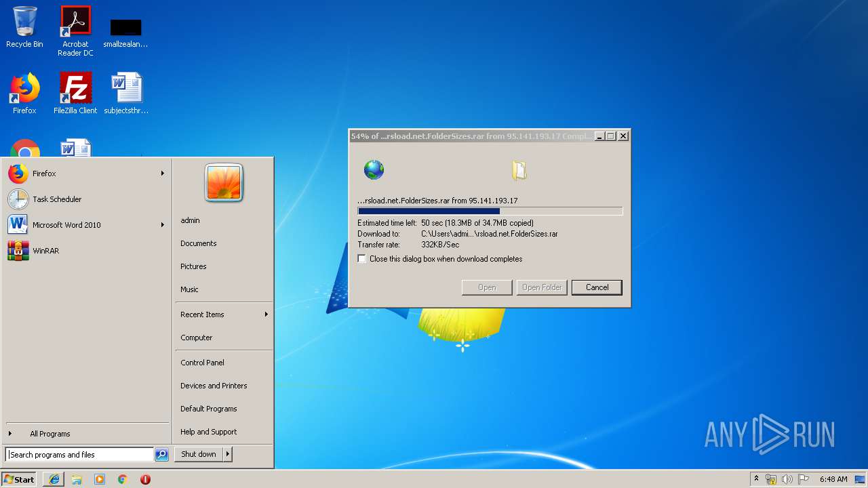Image resolution: width=868 pixels, height=488 pixels.
Task: Launch FileZilla Client desktop shortcut
Action: coord(75,94)
